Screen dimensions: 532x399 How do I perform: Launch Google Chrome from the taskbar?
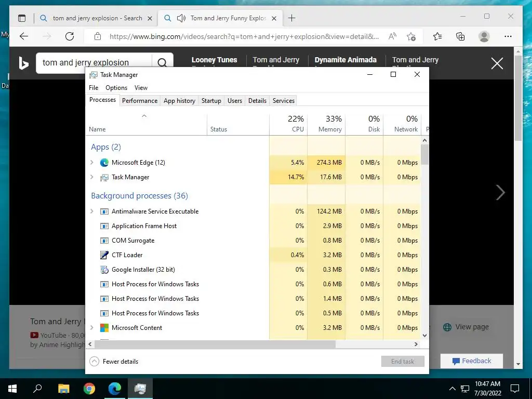click(89, 389)
